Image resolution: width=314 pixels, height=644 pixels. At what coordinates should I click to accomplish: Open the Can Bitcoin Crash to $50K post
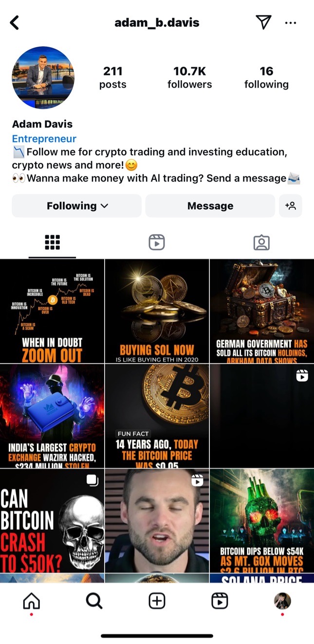52,521
